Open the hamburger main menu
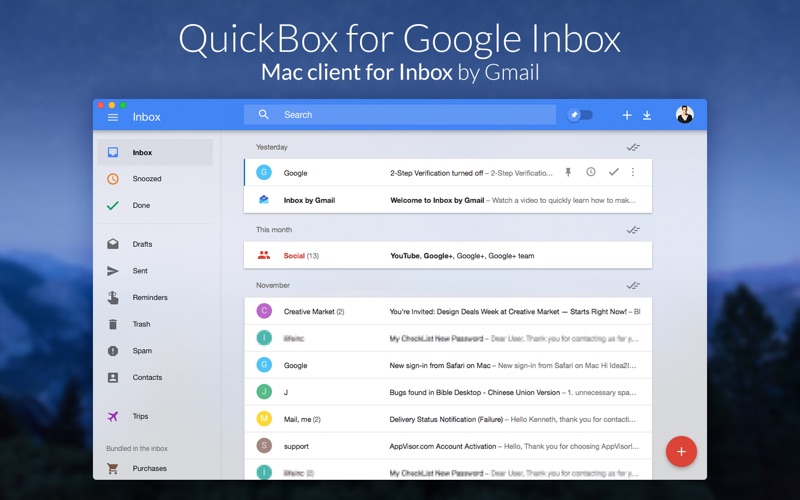Image resolution: width=800 pixels, height=500 pixels. pos(113,117)
